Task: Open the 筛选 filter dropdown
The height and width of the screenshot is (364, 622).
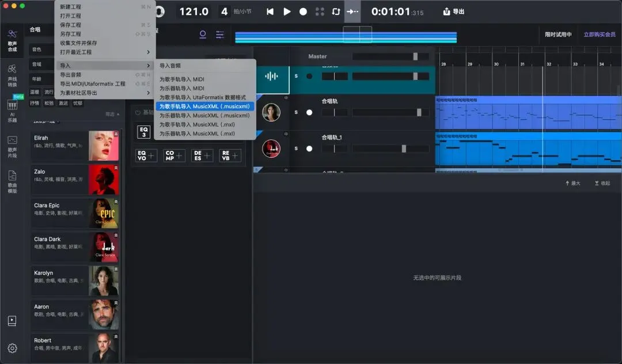Action: pos(112,114)
